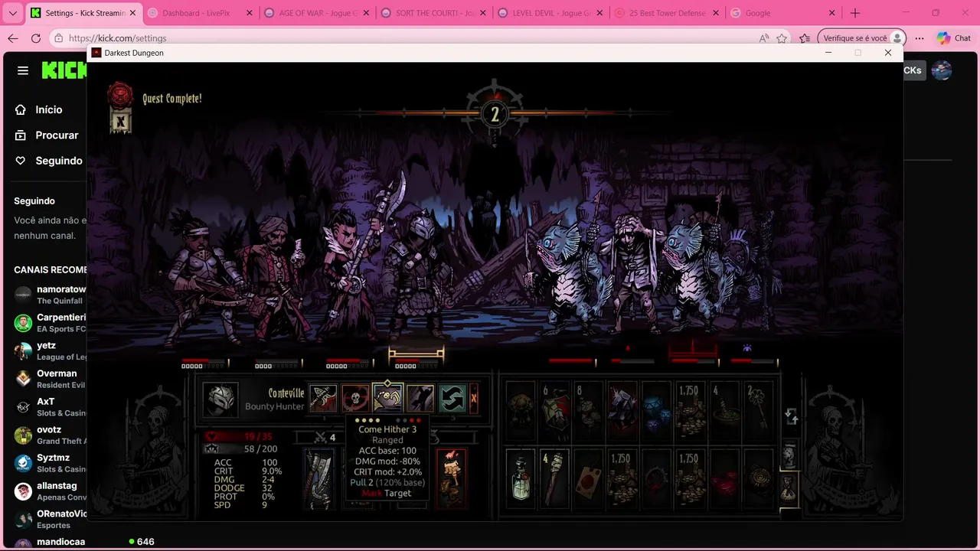Image resolution: width=980 pixels, height=551 pixels.
Task: Select the skull Mark for Death skill
Action: click(355, 399)
